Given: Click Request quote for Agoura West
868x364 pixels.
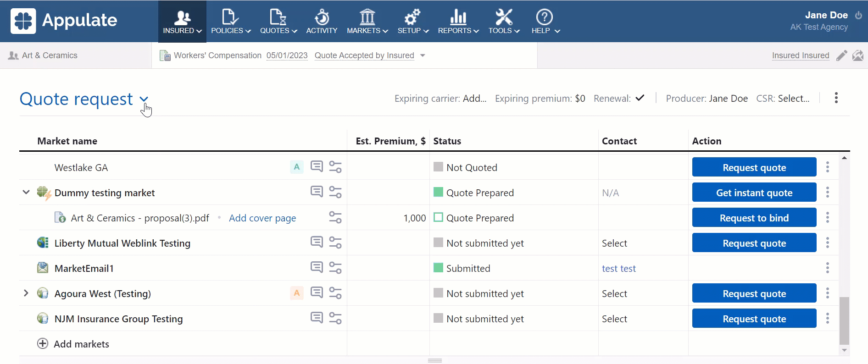Looking at the screenshot, I should pyautogui.click(x=754, y=293).
